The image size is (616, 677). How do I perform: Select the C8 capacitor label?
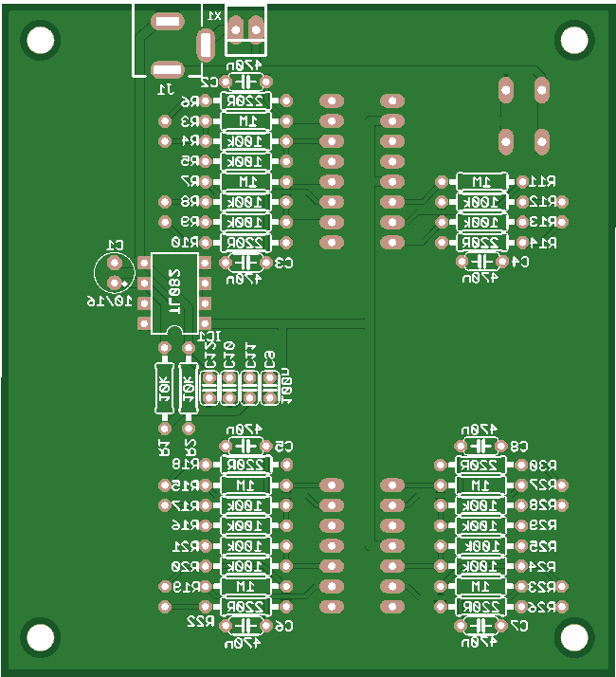(519, 446)
